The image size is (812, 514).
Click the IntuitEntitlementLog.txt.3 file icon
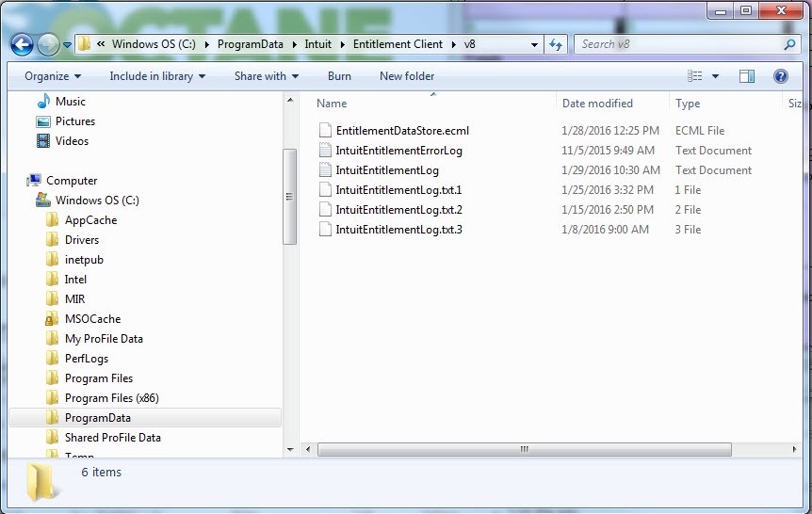pyautogui.click(x=325, y=229)
